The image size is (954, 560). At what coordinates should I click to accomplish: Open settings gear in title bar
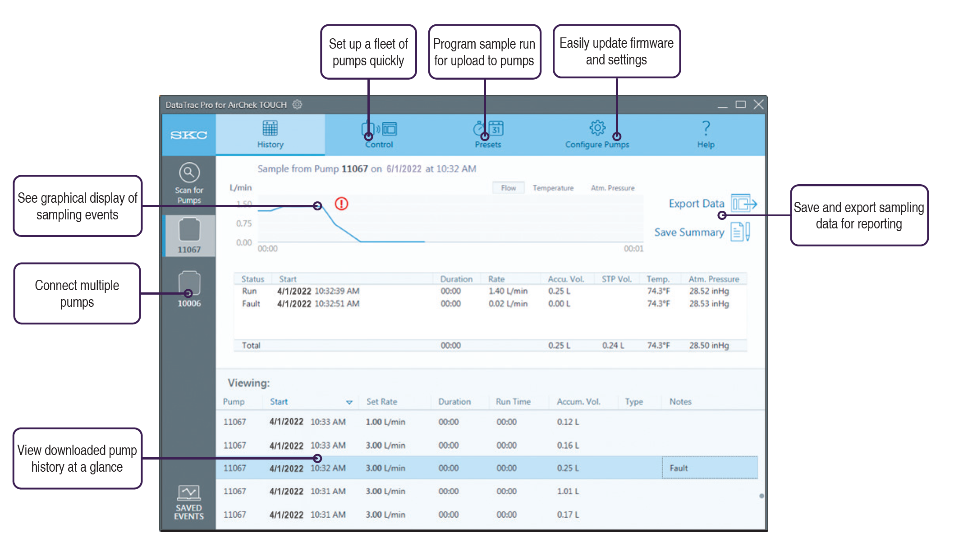click(297, 105)
